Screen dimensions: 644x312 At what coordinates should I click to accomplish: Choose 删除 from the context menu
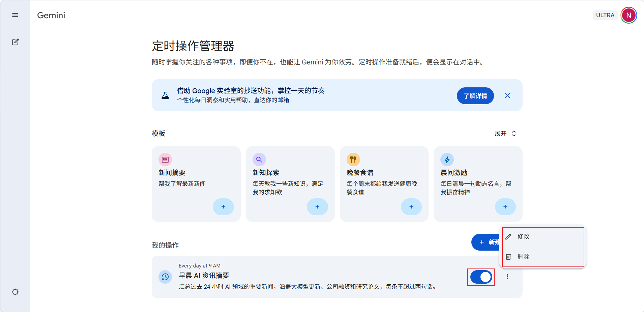(x=543, y=257)
